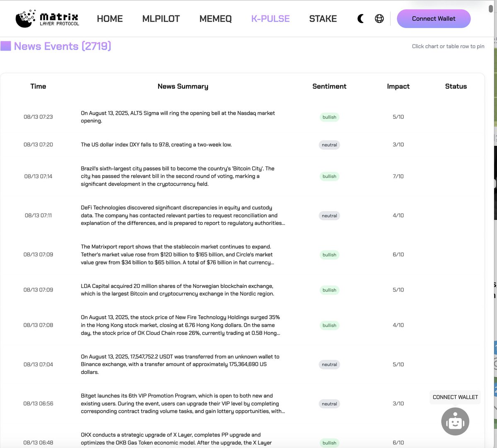Toggle dark mode with the moon icon
The width and height of the screenshot is (497, 448).
pyautogui.click(x=360, y=18)
